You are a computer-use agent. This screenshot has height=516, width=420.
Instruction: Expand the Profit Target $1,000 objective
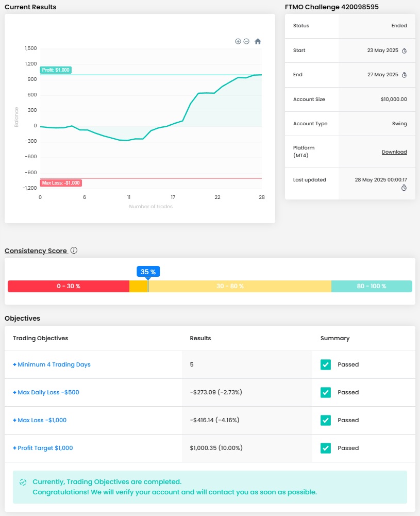43,448
